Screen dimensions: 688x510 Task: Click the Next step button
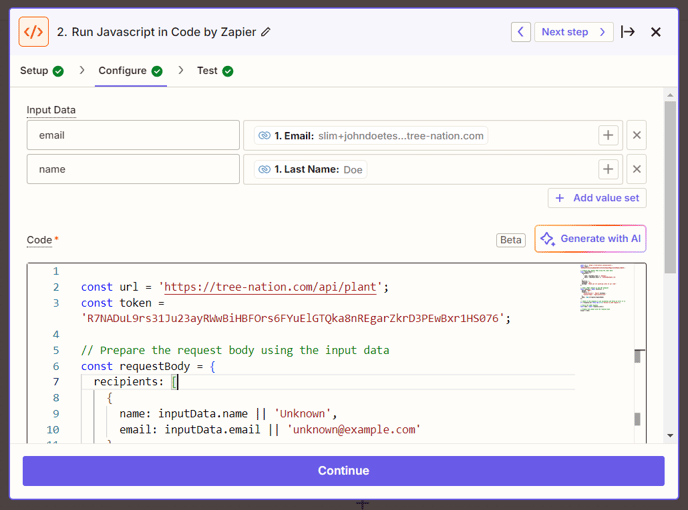pos(573,32)
